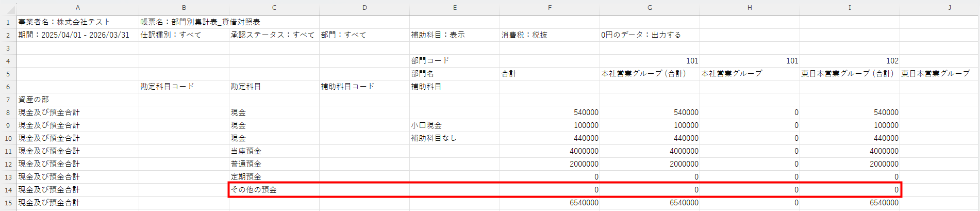Select the 当座預金 account cell
The width and height of the screenshot is (980, 211).
tap(246, 151)
